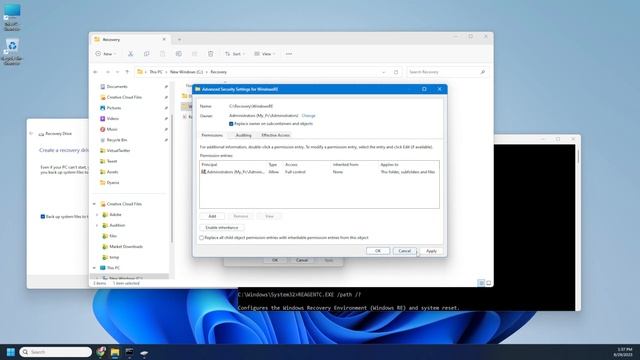Open the See more ellipsis in Explorer toolbar

coord(289,54)
